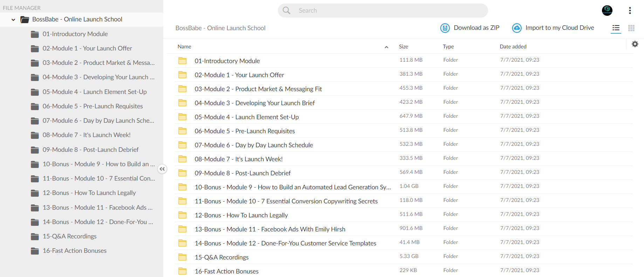Click into the Search field
This screenshot has height=277, width=644.
[x=383, y=11]
